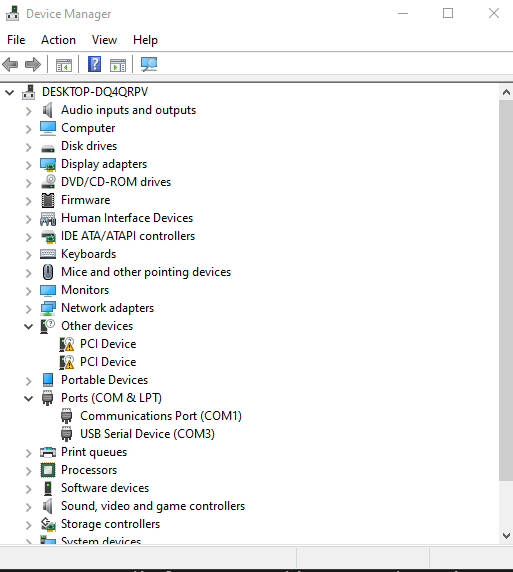Expand the Monitors category
The image size is (513, 572).
[x=28, y=291]
